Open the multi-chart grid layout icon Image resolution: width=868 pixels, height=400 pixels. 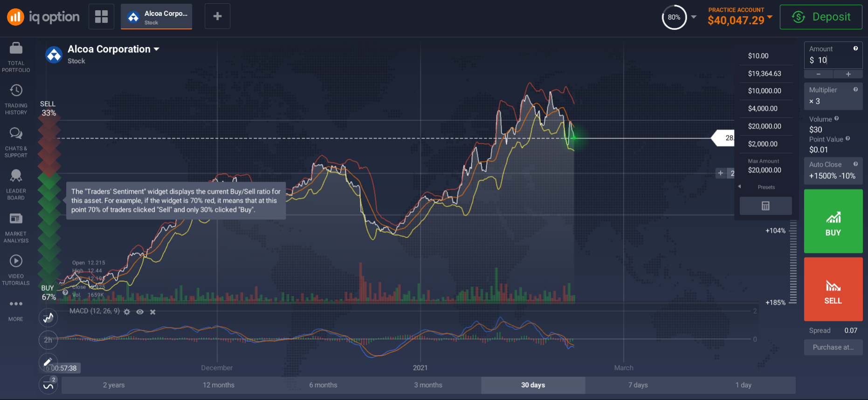coord(101,16)
